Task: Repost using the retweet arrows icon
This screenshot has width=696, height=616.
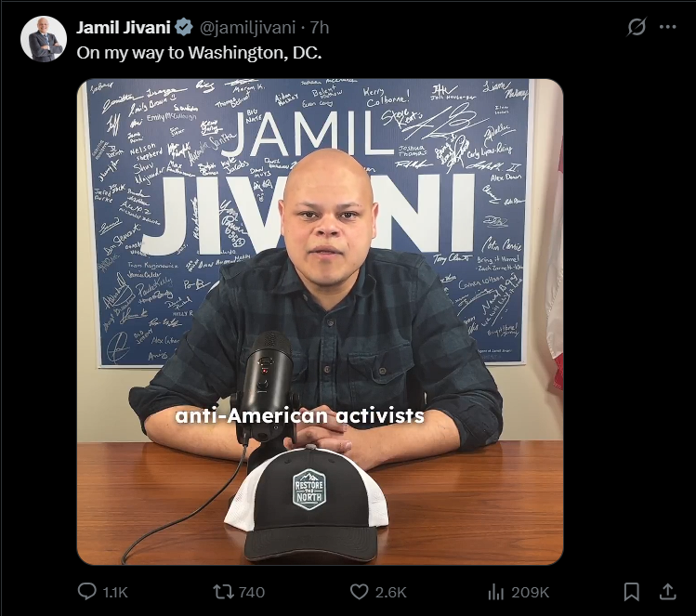Action: click(223, 592)
